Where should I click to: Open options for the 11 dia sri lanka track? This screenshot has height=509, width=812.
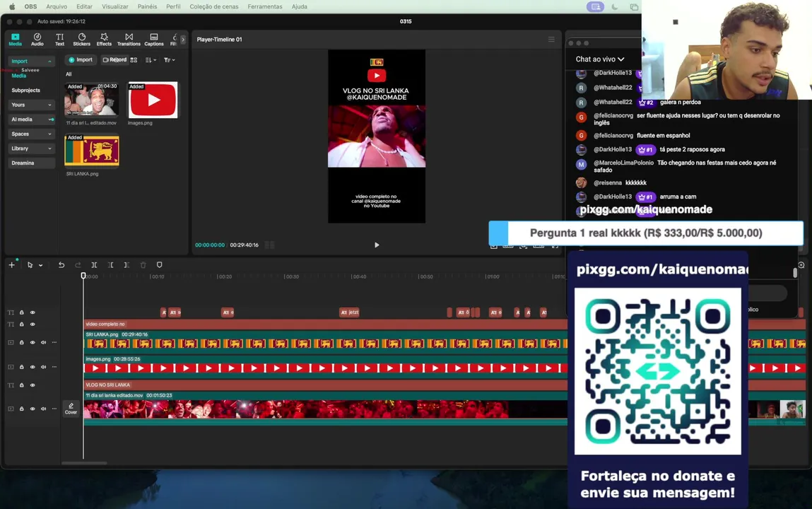[x=54, y=409]
